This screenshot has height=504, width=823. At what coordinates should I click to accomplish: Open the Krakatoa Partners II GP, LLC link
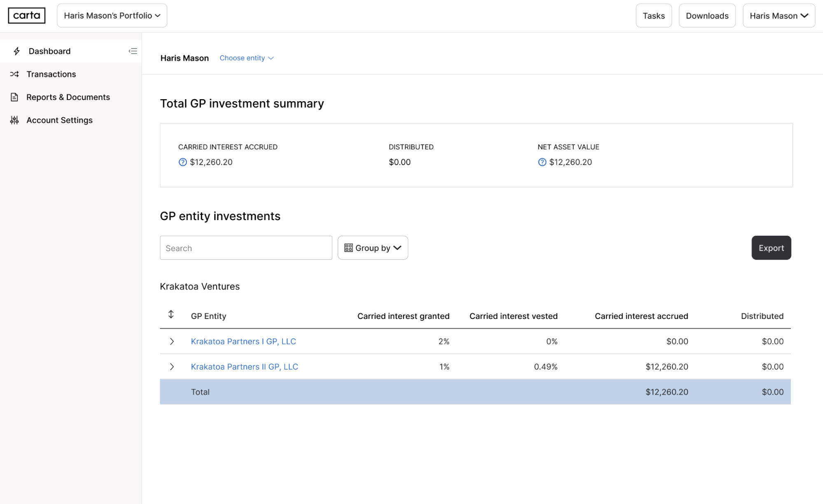point(244,367)
